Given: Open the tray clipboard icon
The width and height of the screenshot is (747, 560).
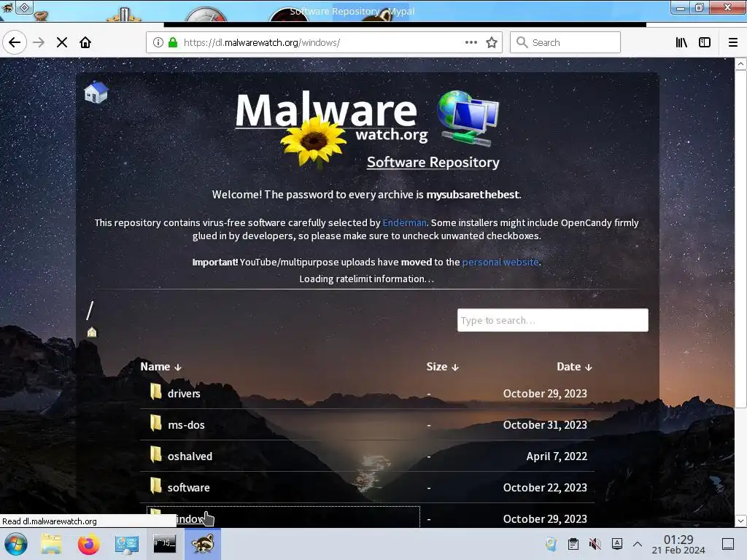Looking at the screenshot, I should point(573,544).
